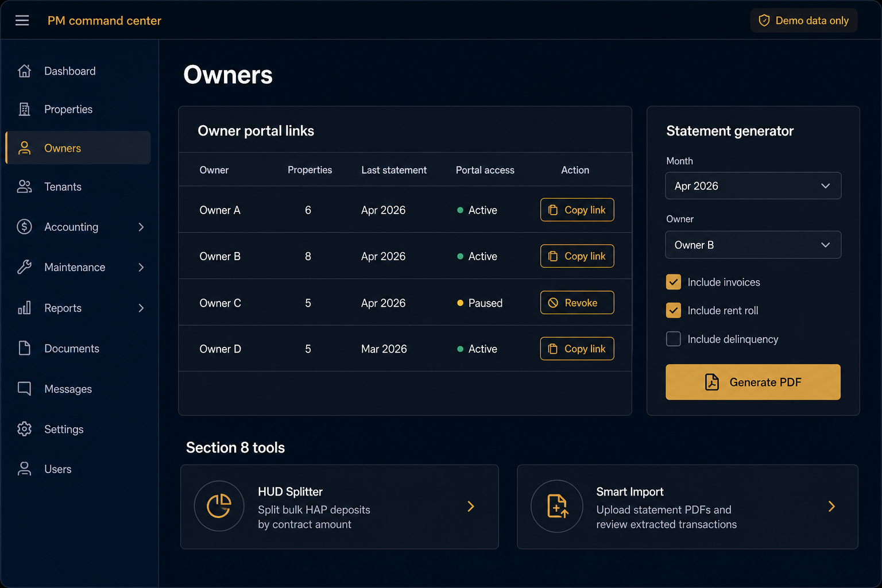This screenshot has width=882, height=588.
Task: Copy portal link for Owner D
Action: (x=577, y=349)
